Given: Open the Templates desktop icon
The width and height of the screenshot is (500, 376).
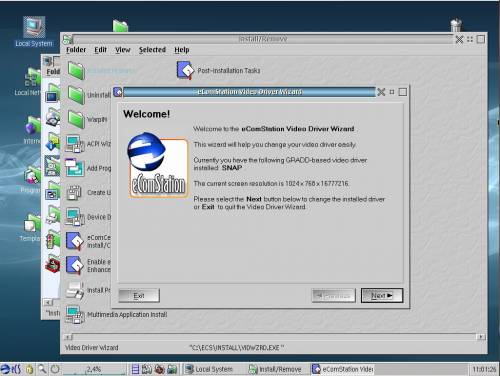Looking at the screenshot, I should pyautogui.click(x=33, y=224).
